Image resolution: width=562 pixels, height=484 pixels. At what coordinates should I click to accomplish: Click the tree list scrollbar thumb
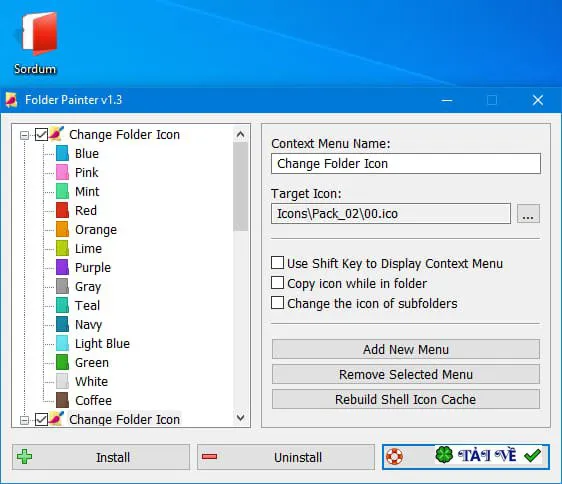click(240, 186)
